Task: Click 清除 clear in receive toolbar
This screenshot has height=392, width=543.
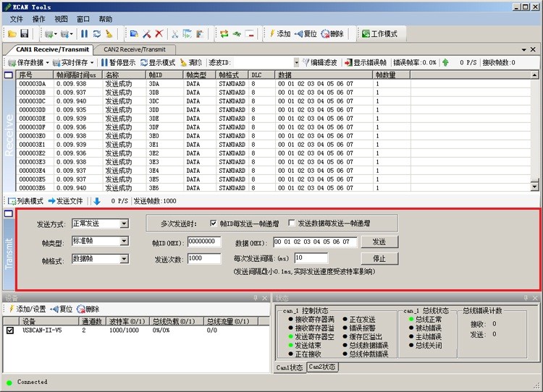Action: pyautogui.click(x=191, y=63)
